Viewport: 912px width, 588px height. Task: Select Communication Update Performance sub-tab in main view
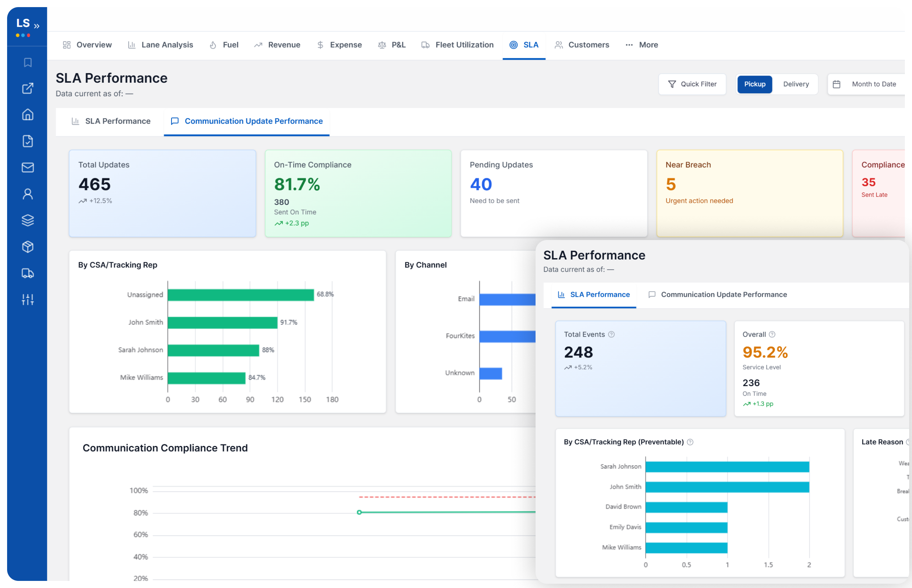[247, 121]
